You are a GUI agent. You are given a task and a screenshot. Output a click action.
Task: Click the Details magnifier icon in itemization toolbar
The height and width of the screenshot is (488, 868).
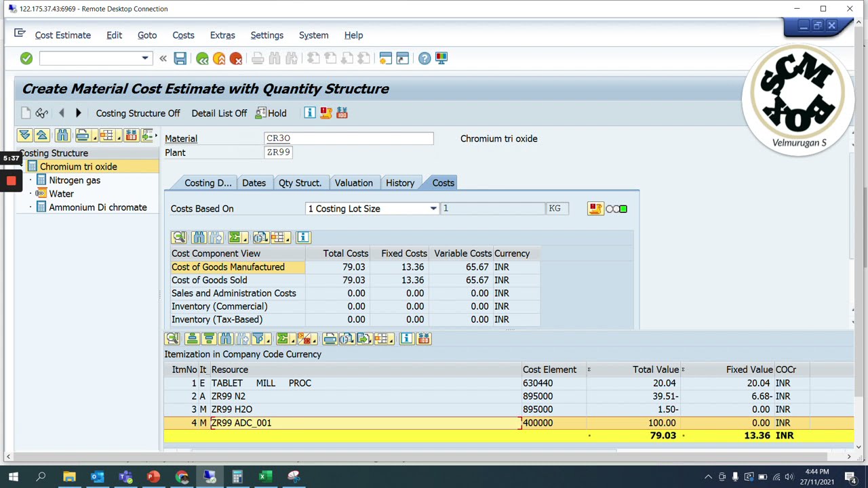click(172, 339)
